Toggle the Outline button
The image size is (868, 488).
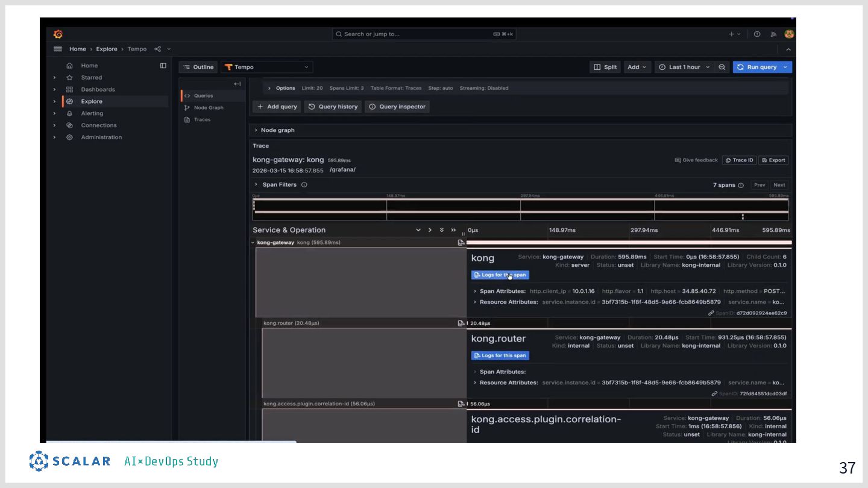tap(199, 67)
